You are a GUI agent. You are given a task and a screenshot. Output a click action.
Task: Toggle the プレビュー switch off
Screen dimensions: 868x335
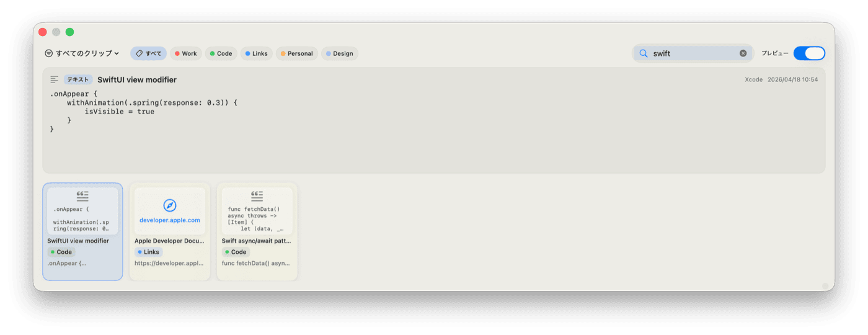[809, 53]
